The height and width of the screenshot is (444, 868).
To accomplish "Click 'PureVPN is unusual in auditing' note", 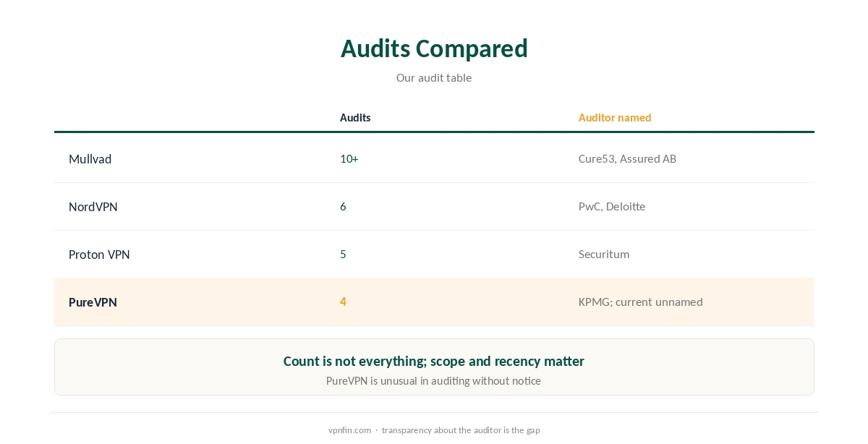I will pyautogui.click(x=434, y=381).
